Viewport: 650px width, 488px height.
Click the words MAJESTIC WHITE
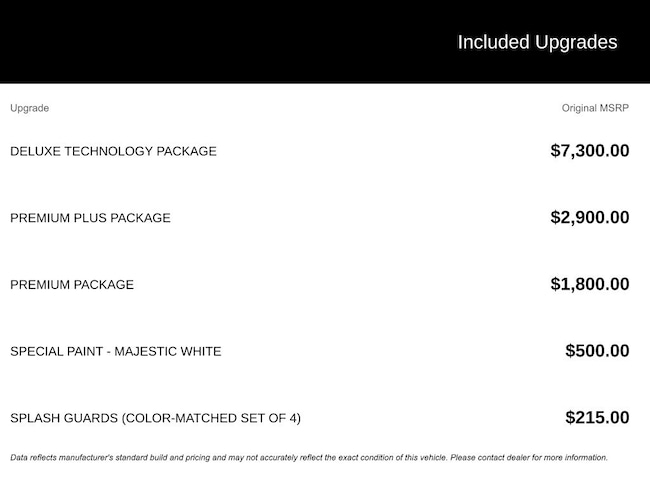[171, 351]
